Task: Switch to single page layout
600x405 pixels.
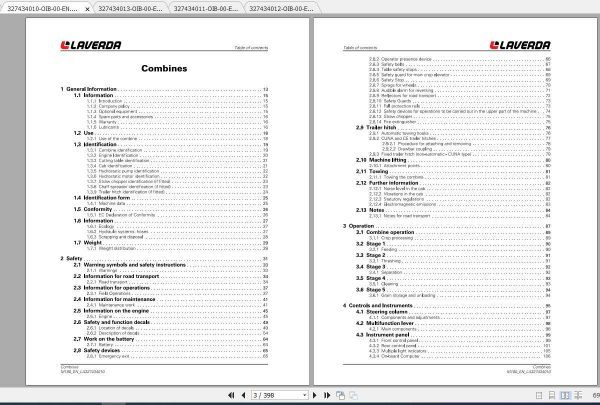Action: click(539, 395)
